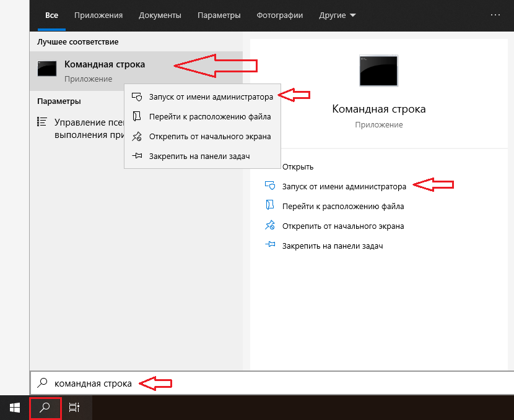The height and width of the screenshot is (420, 514).
Task: Click the small Command Prompt icon in best match
Action: 47,69
